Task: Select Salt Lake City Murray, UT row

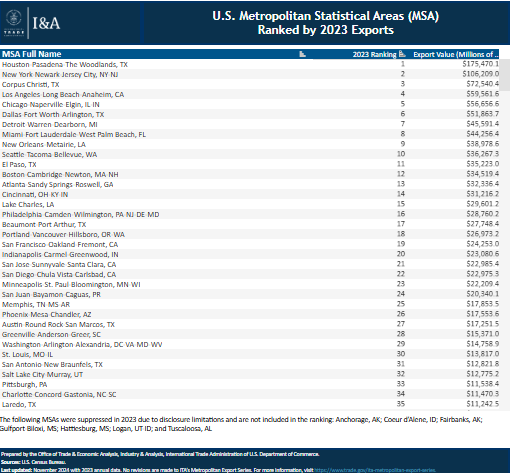Action: (x=250, y=374)
